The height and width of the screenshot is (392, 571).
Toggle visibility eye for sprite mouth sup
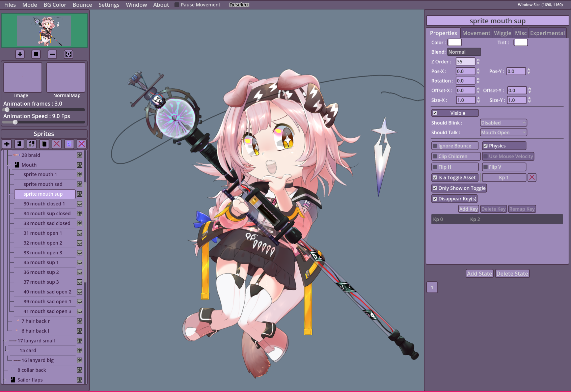[80, 194]
